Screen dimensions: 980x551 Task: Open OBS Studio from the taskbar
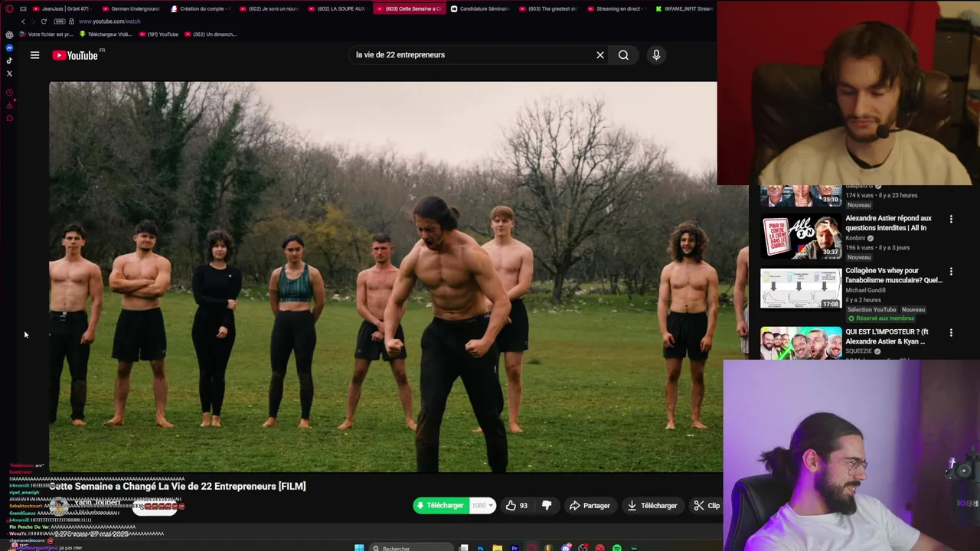pyautogui.click(x=583, y=547)
